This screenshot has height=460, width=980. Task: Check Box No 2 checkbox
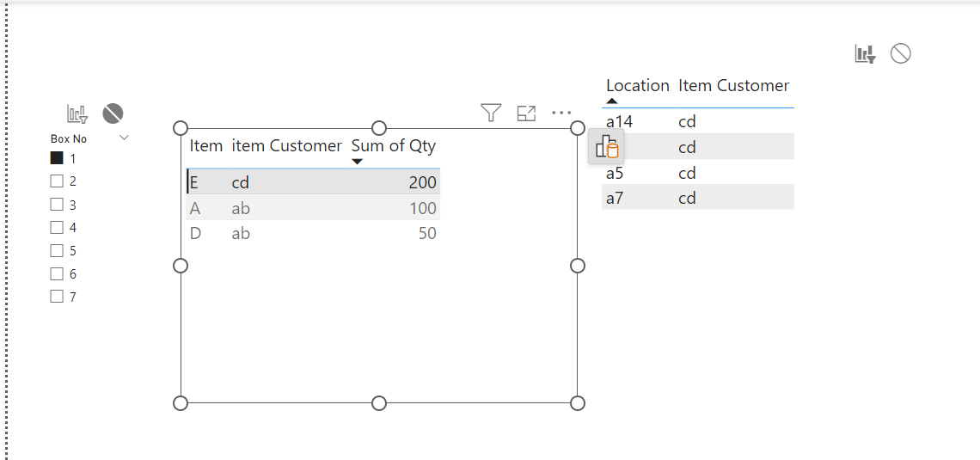click(57, 181)
